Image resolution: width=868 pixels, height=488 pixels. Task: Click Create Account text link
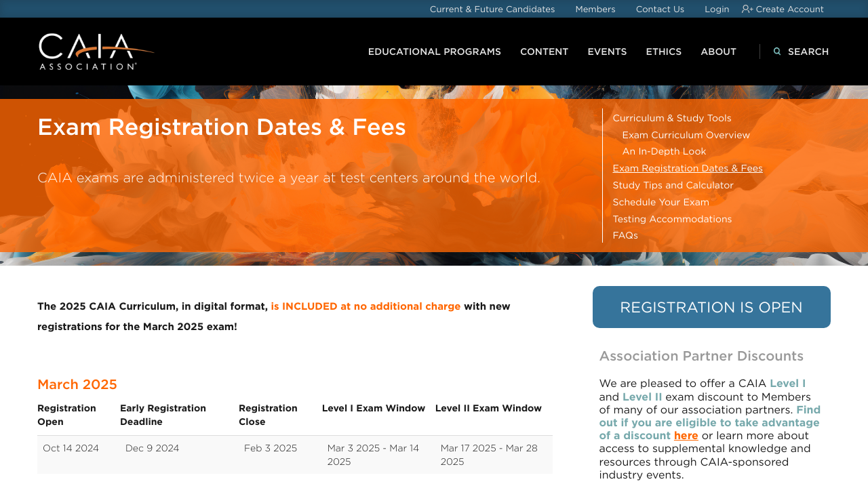tap(789, 9)
